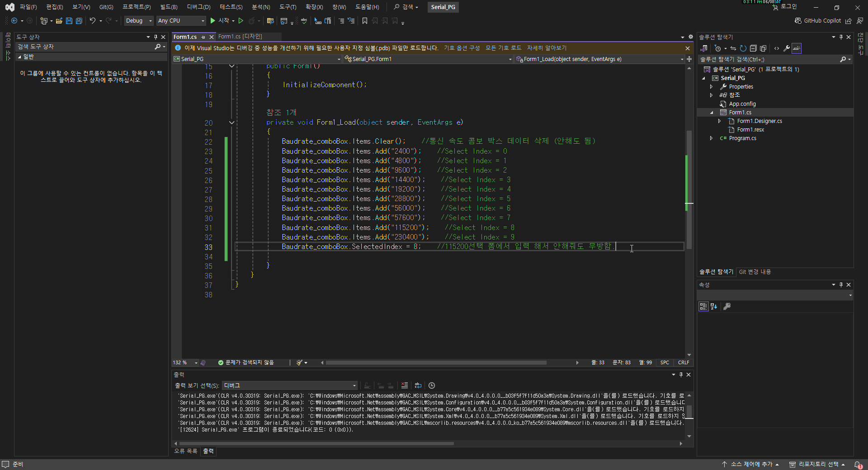Click the open file folder icon
This screenshot has height=470, width=868.
click(x=59, y=21)
